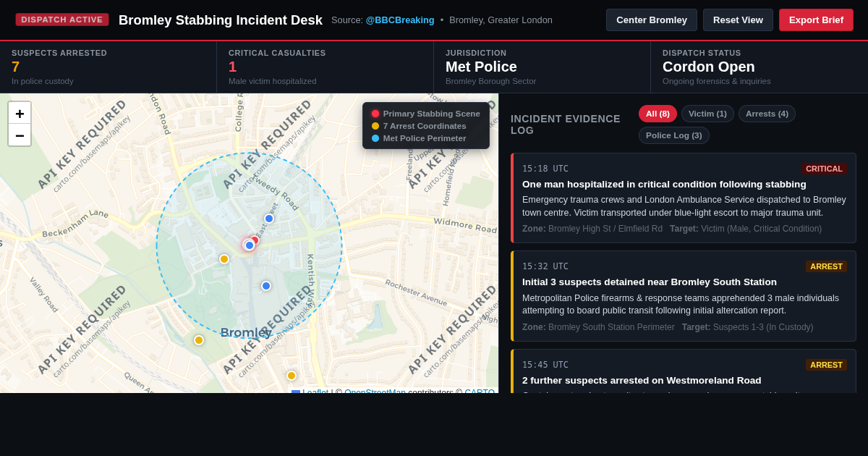Screen dimensions: 868x456
Task: Show all 8 evidence log entries
Action: click(x=658, y=114)
